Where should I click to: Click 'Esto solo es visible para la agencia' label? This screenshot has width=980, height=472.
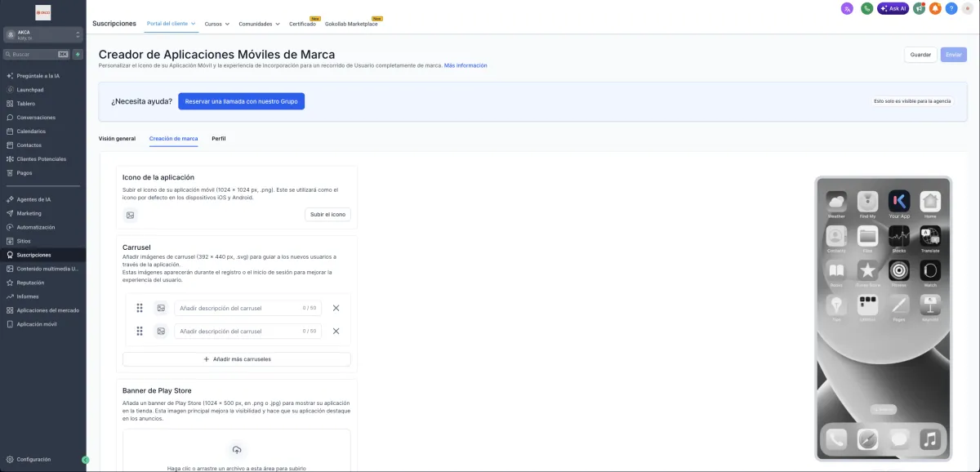(912, 101)
